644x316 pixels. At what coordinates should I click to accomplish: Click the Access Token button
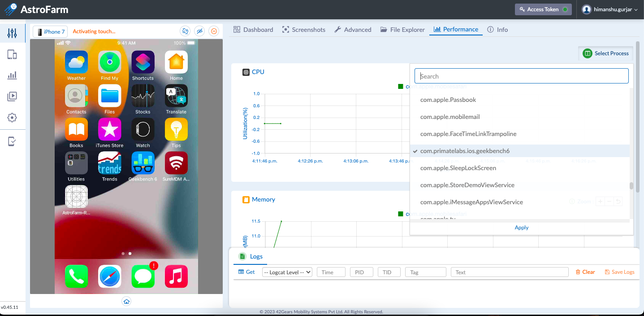[543, 9]
